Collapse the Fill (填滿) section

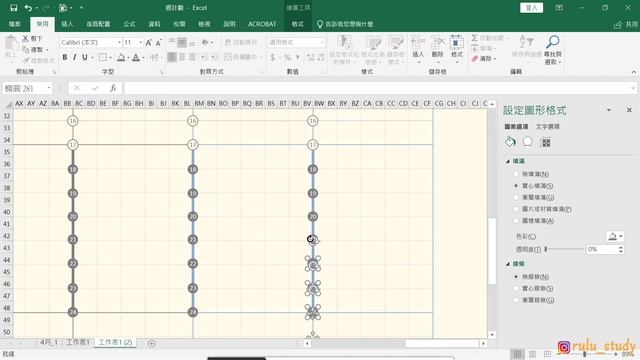(x=508, y=161)
